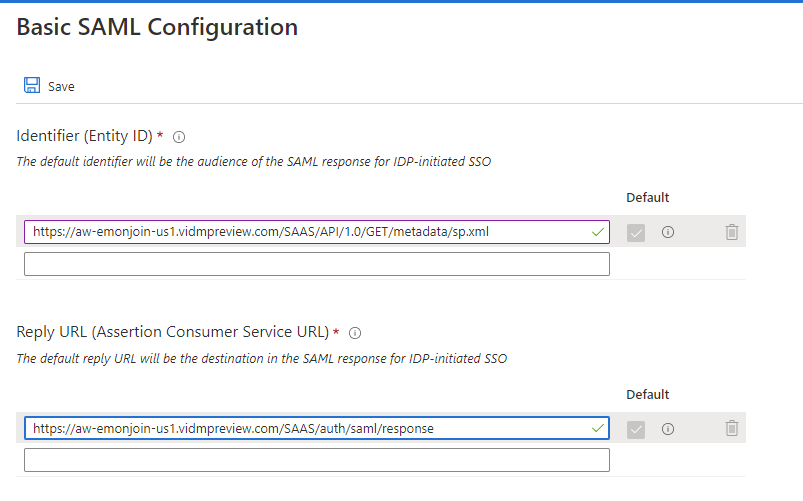
Task: Click green validation checkmark in reply URL field
Action: point(598,428)
